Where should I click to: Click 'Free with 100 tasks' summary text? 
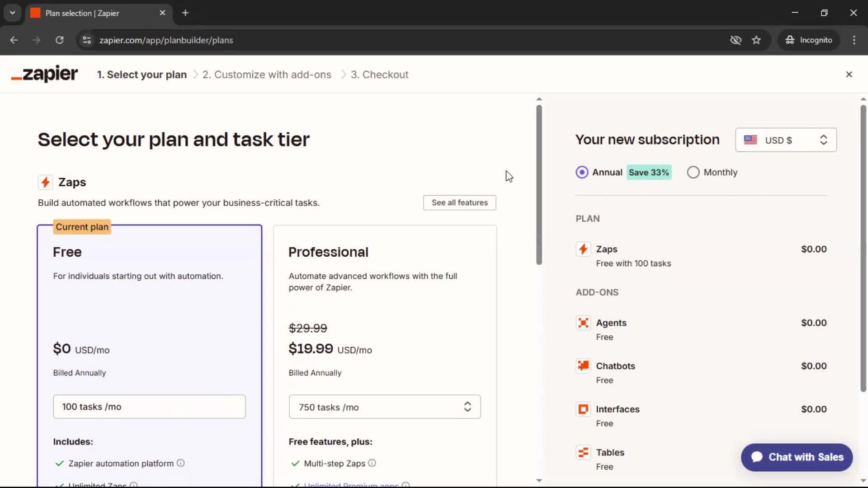tap(633, 263)
